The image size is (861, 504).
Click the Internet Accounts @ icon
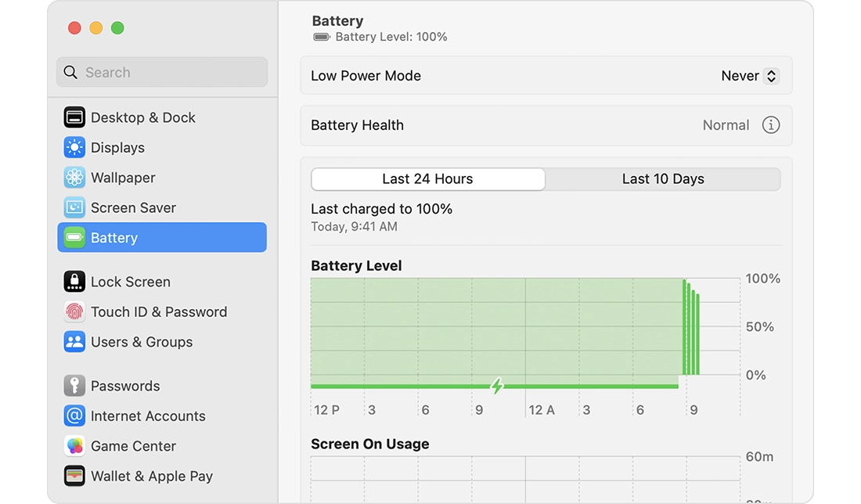pos(74,416)
